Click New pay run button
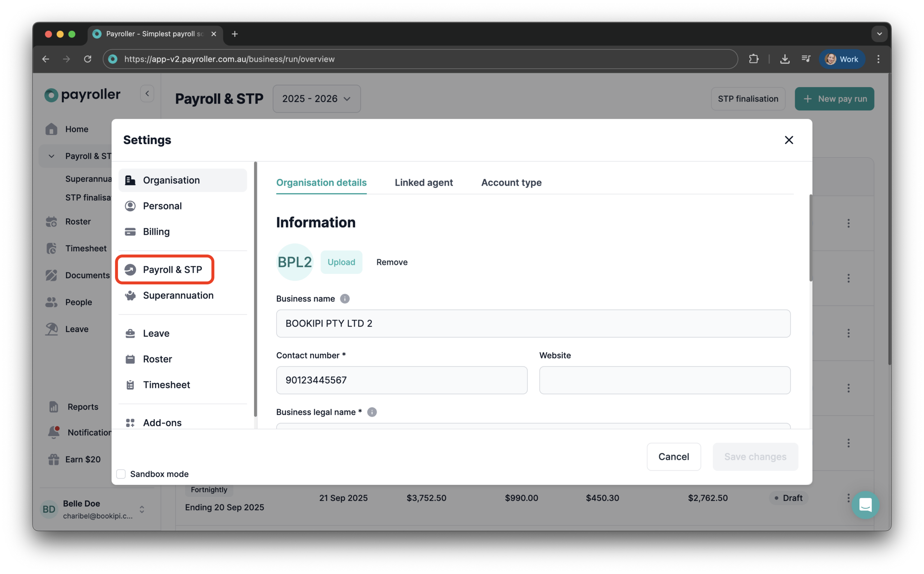Screen dimensions: 924x574 tap(835, 99)
